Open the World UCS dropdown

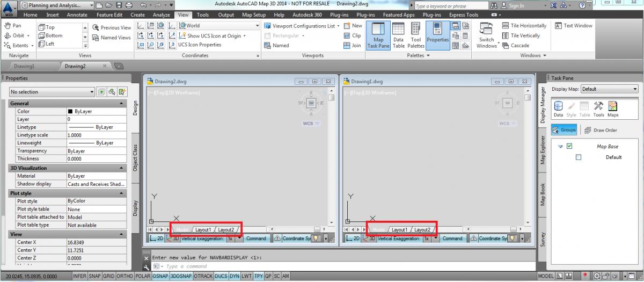click(x=219, y=25)
